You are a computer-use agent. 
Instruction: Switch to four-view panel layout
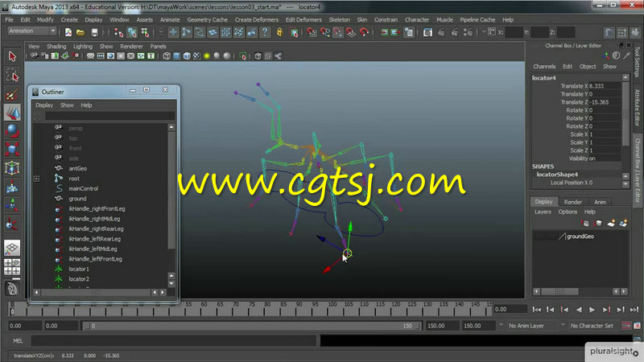pos(12,267)
